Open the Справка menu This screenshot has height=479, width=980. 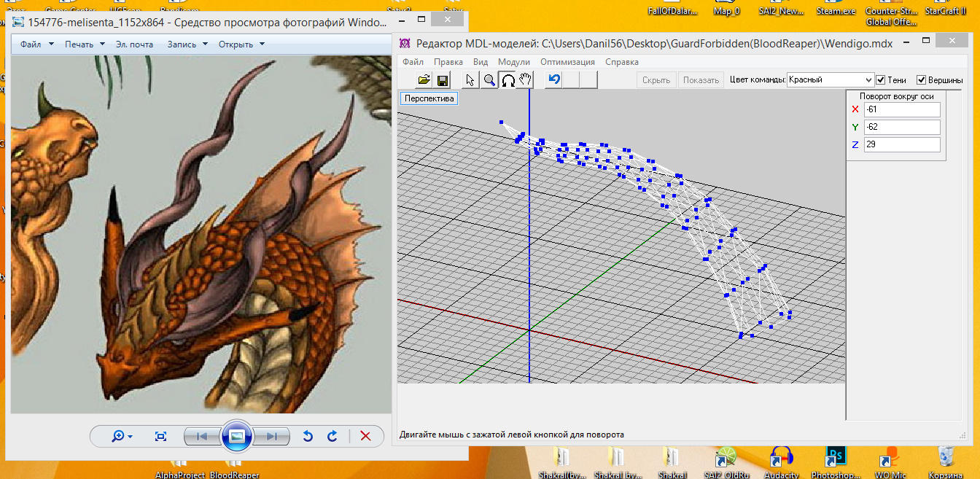pyautogui.click(x=622, y=62)
